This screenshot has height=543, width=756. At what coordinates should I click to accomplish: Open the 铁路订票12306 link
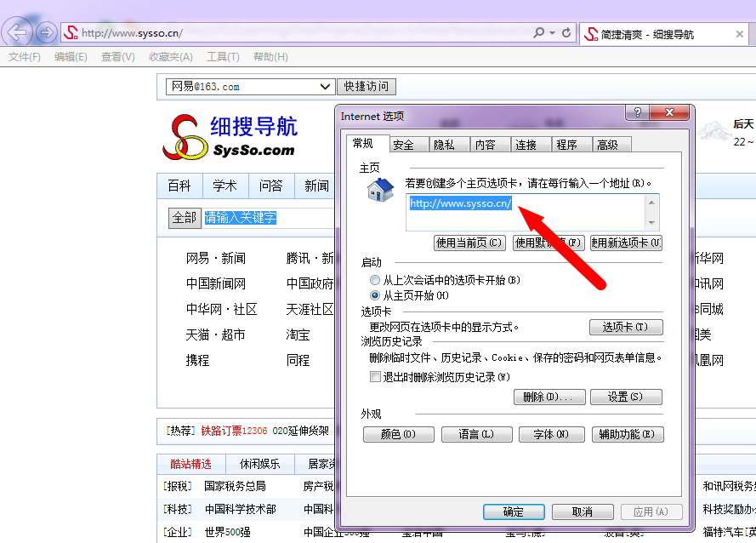click(x=234, y=431)
